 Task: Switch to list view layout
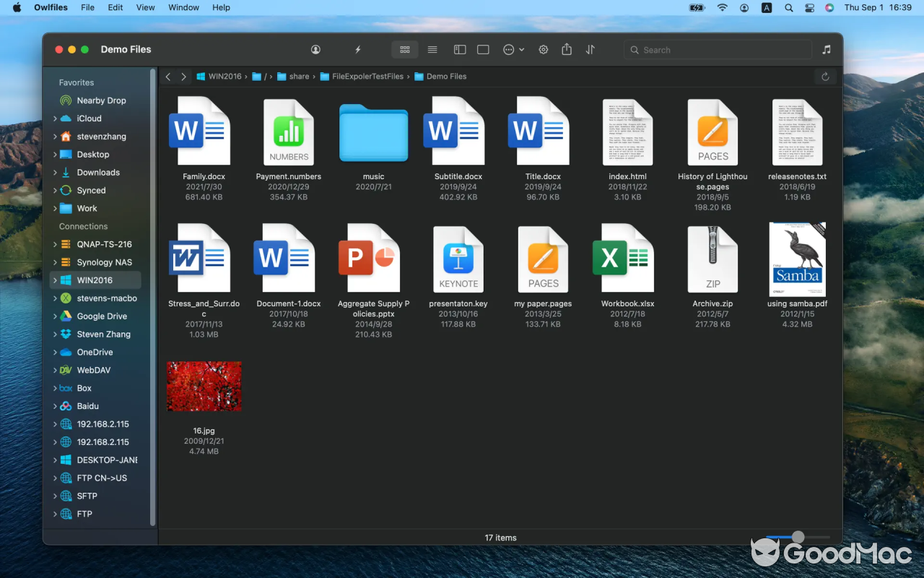(432, 49)
